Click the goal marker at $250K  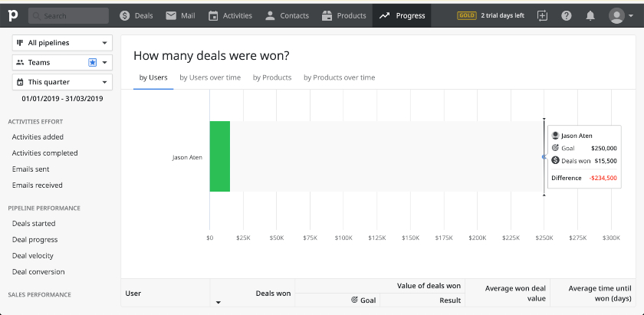[544, 156]
